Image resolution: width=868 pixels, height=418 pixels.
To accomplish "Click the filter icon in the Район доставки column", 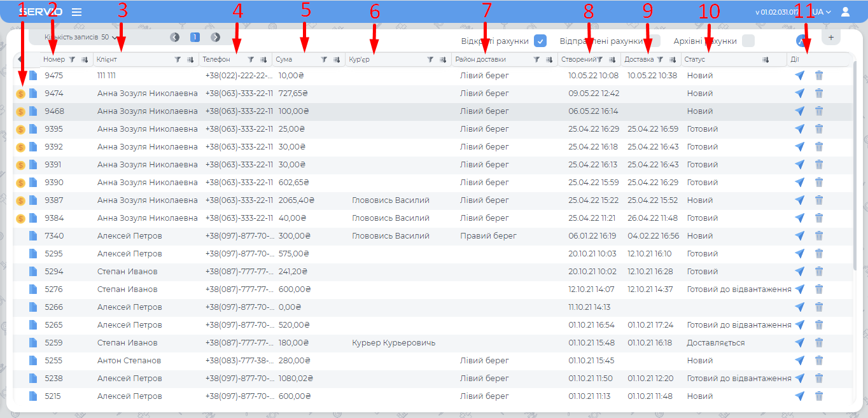I will click(537, 60).
